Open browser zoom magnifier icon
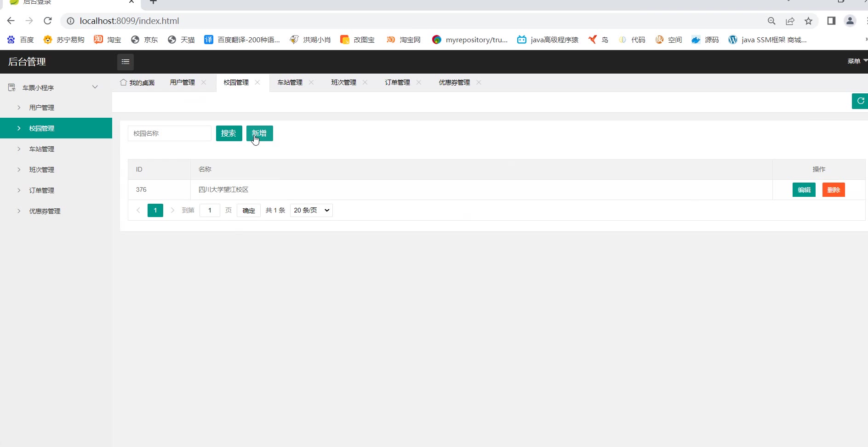This screenshot has width=868, height=447. (771, 21)
